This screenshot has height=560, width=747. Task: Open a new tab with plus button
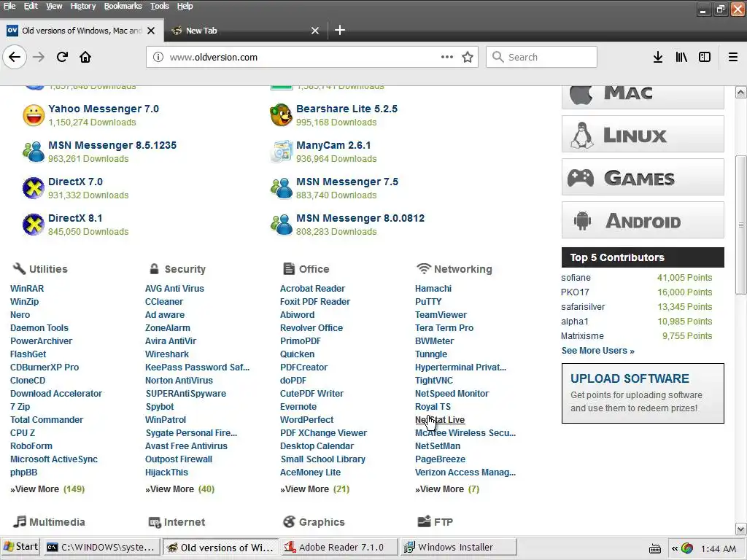340,31
